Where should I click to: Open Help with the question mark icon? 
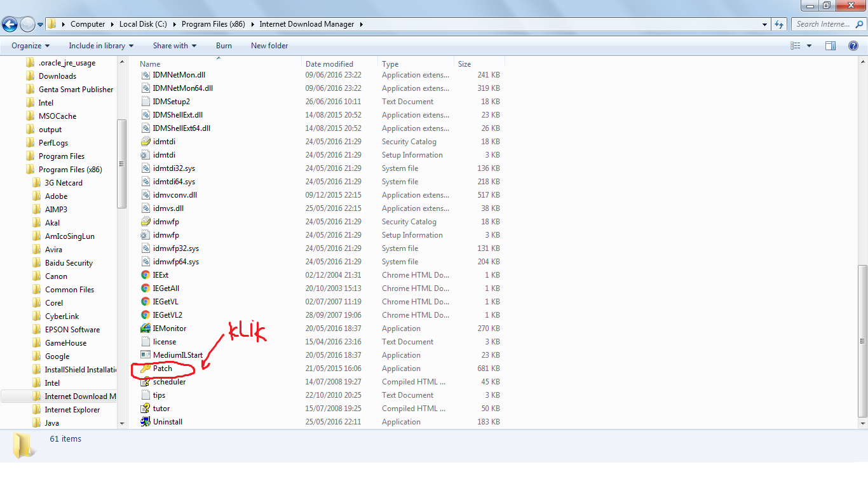point(853,46)
